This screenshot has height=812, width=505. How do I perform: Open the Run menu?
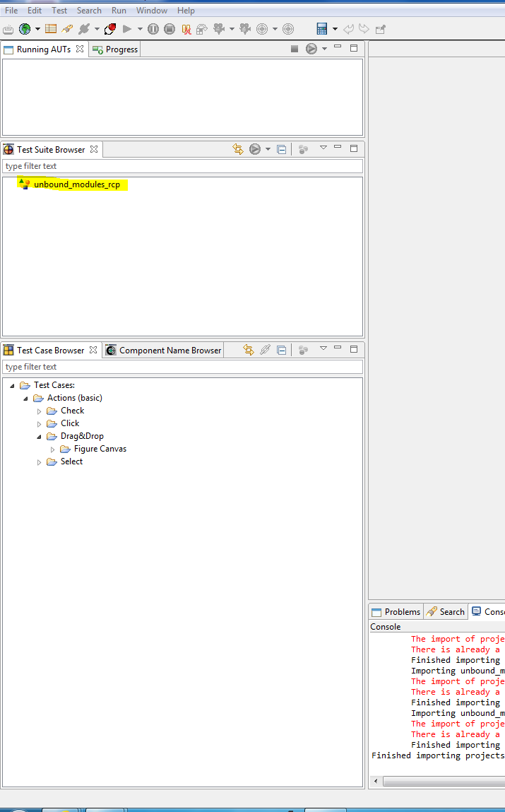(119, 11)
